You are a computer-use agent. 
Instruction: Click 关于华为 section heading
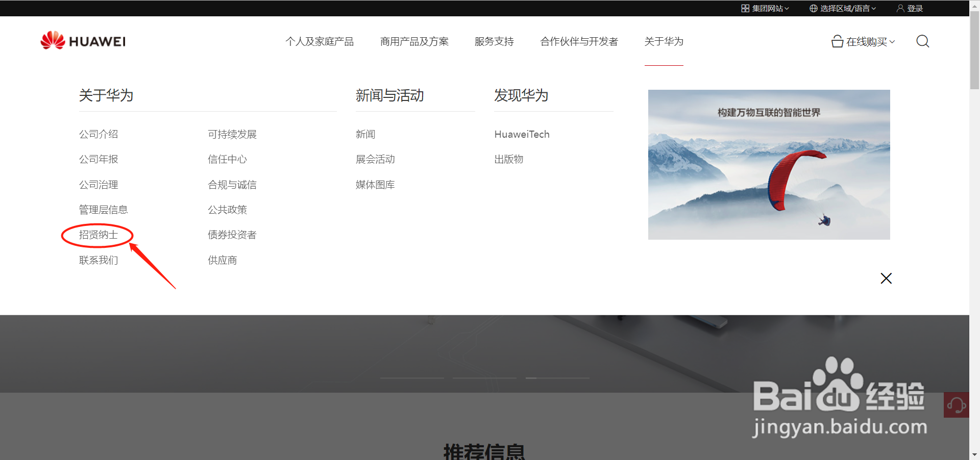pyautogui.click(x=106, y=95)
